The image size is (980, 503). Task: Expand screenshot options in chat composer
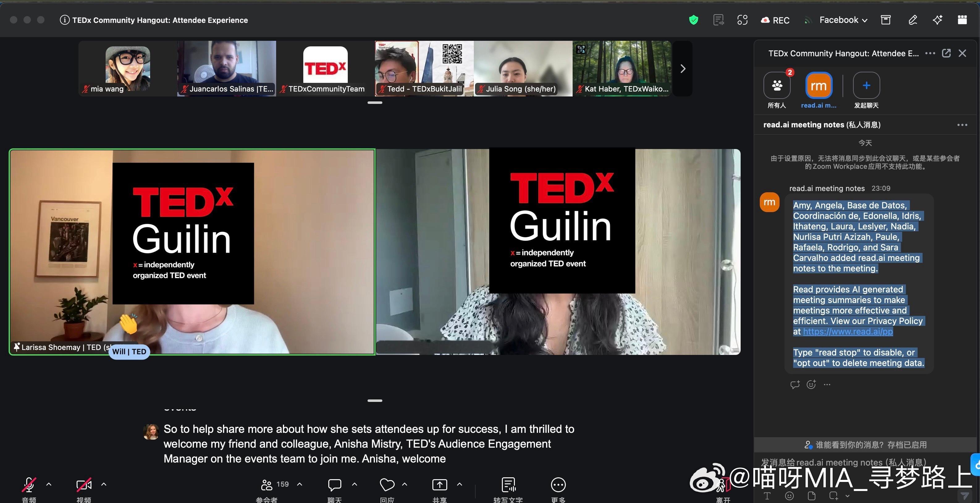847,496
